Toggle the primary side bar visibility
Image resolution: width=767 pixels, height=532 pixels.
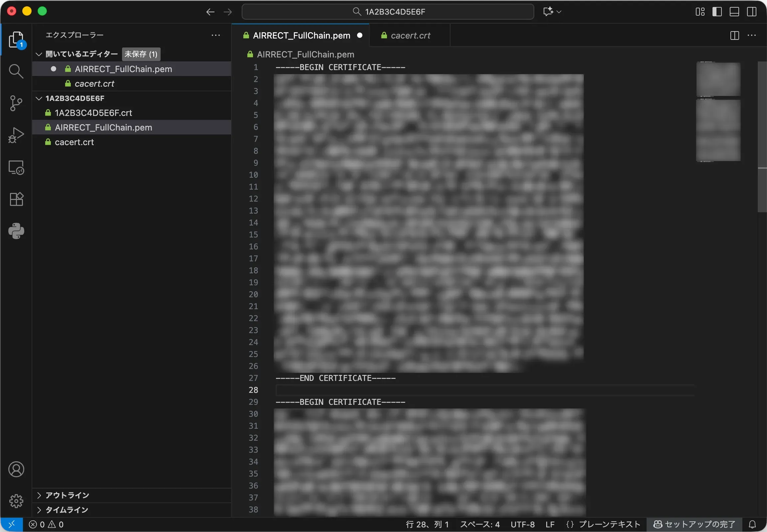tap(717, 12)
